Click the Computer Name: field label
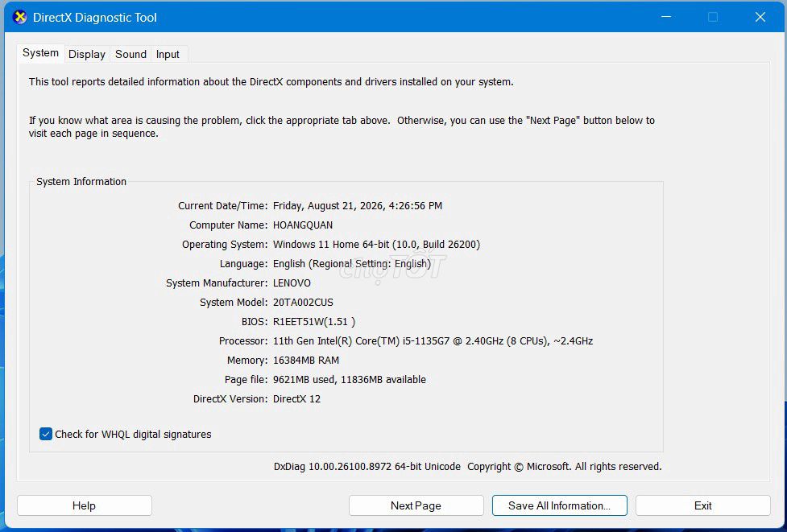This screenshot has width=787, height=532. [229, 225]
